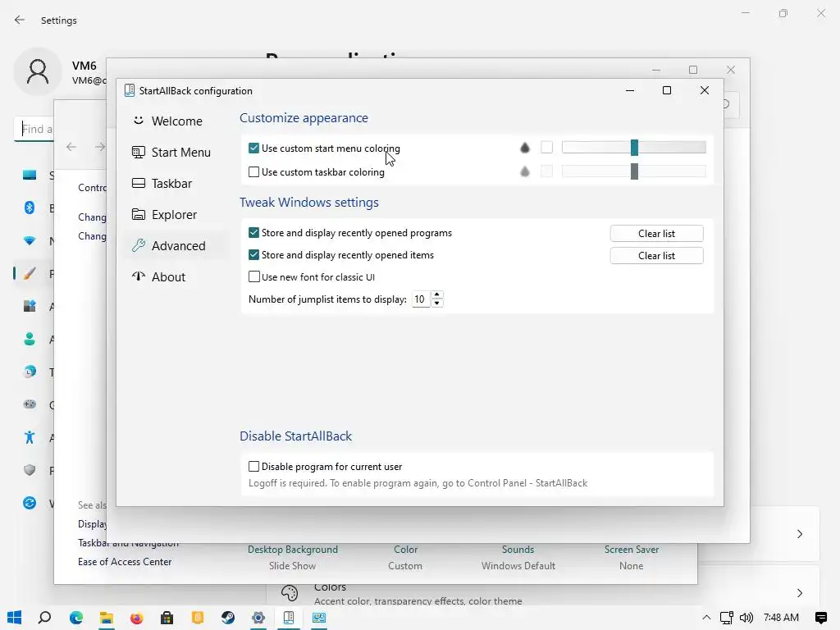840x630 pixels.
Task: Expand the Colors settings row chevron
Action: [x=799, y=593]
